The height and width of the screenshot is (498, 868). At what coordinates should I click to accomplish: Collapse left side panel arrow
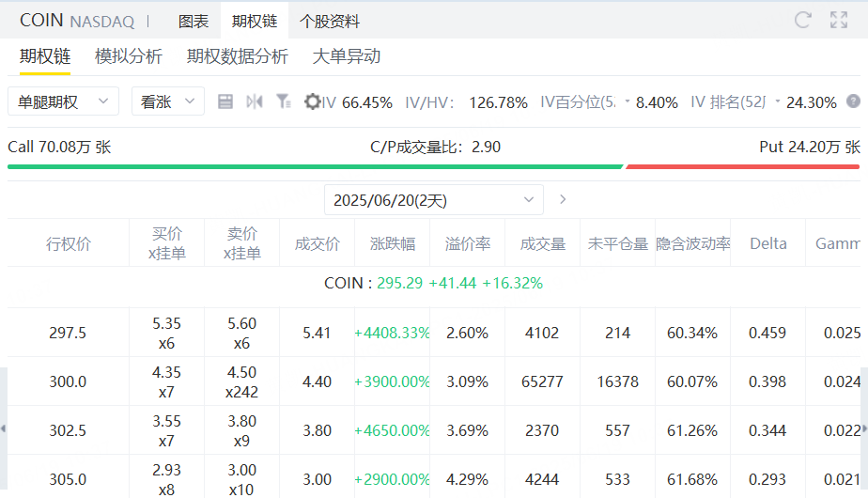[4, 428]
